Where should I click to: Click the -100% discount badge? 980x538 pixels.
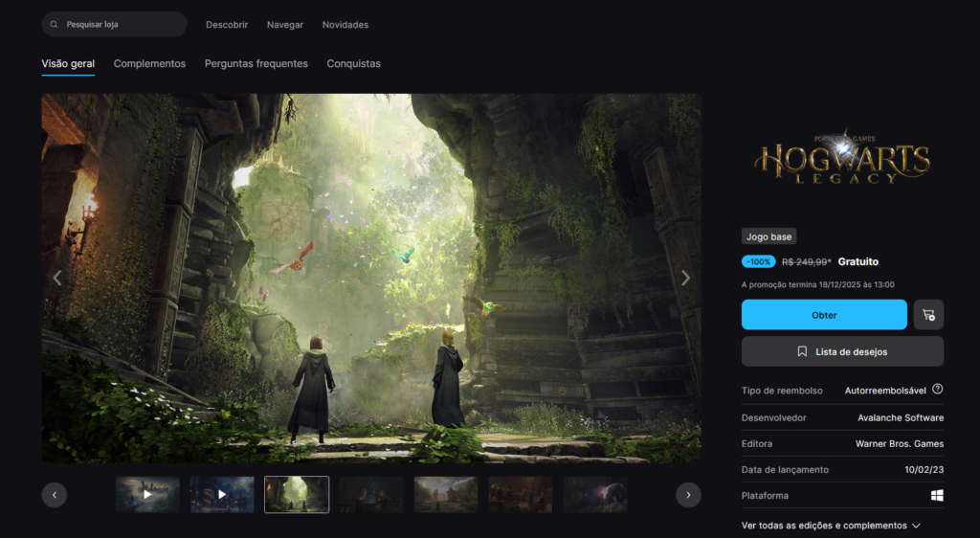tap(758, 261)
